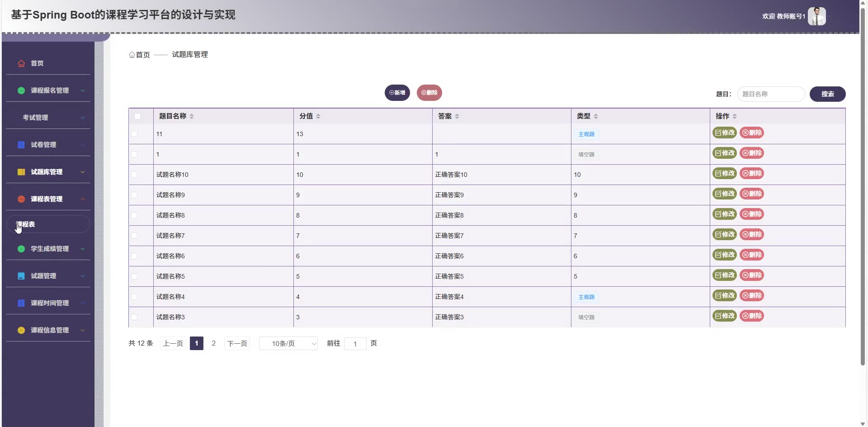Viewport: 868px width, 427px height.
Task: Click the blue 试卷管理 sidebar icon
Action: (x=21, y=145)
